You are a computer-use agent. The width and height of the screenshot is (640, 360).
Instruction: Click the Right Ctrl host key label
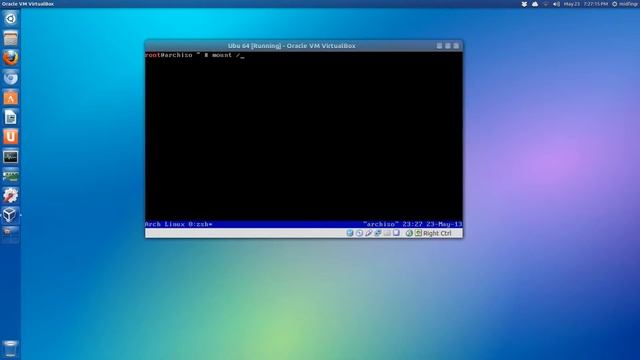click(437, 233)
